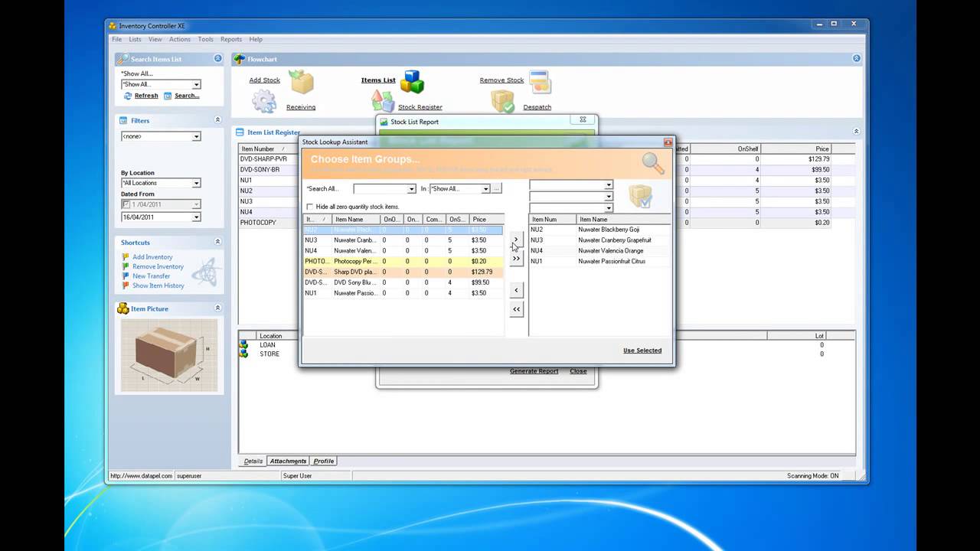
Task: Select Nuwater Valencia Orange in right list
Action: pos(599,250)
